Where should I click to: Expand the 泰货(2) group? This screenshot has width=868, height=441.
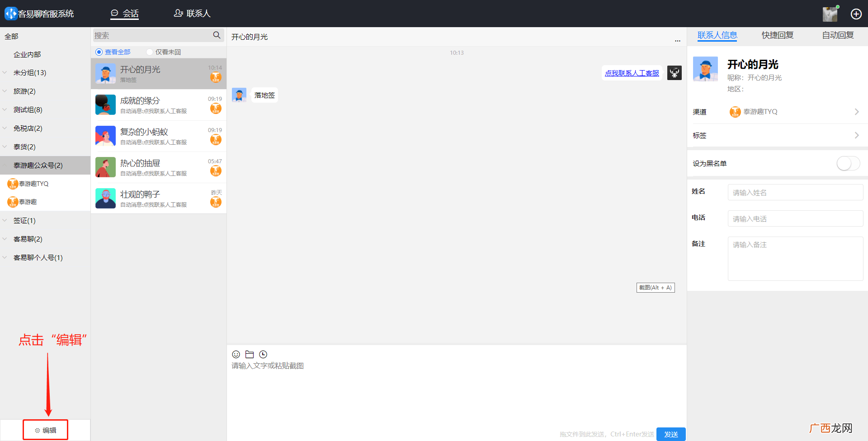(45, 147)
